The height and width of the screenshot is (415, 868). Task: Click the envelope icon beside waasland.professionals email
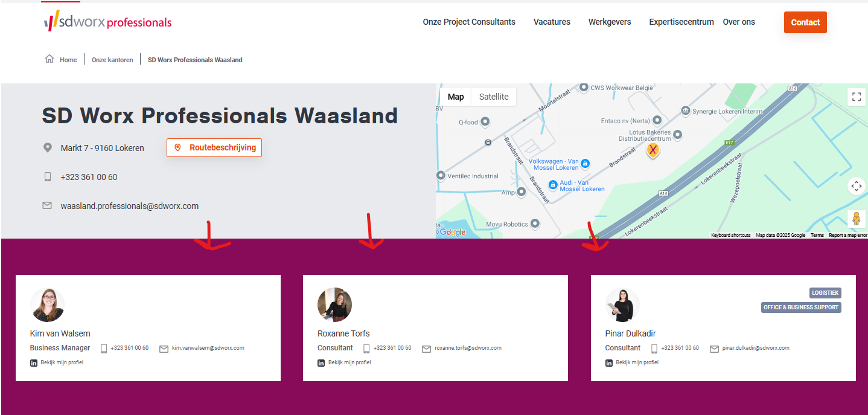[47, 205]
